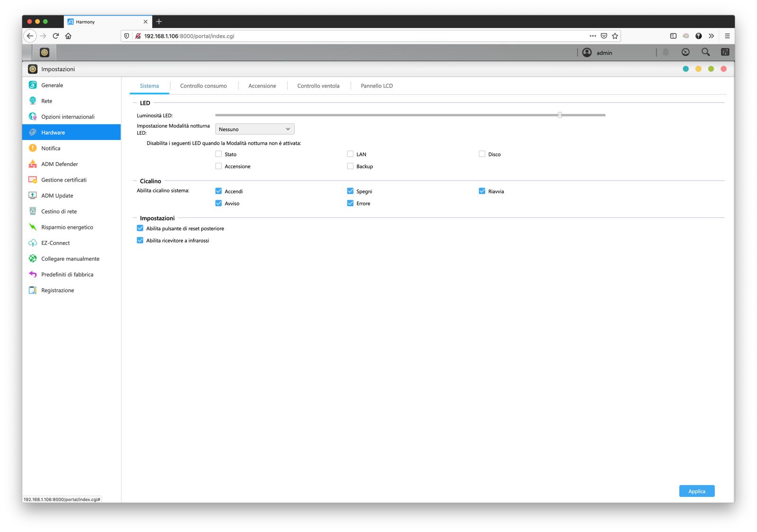Open the EZ-Connect cloud icon
This screenshot has height=532, width=757.
33,243
